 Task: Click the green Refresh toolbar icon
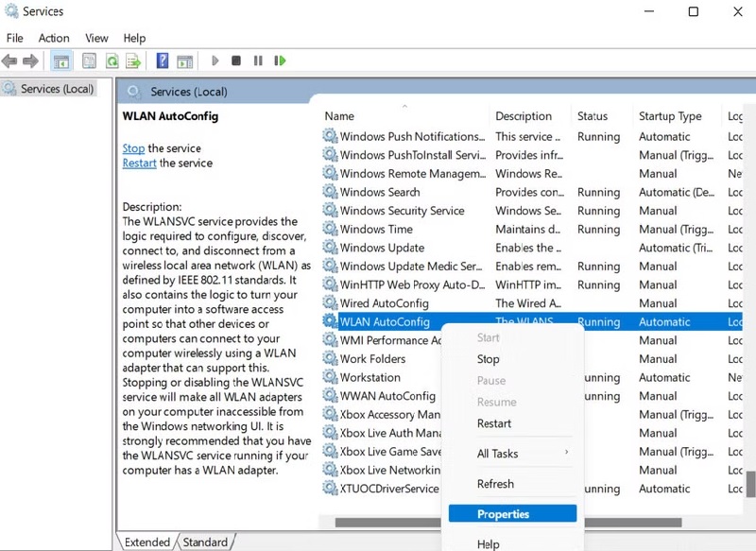112,61
